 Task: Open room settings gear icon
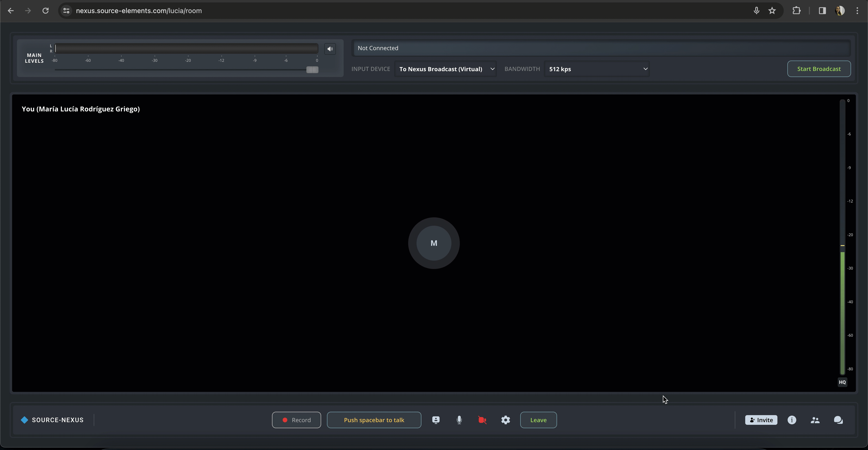(x=505, y=420)
